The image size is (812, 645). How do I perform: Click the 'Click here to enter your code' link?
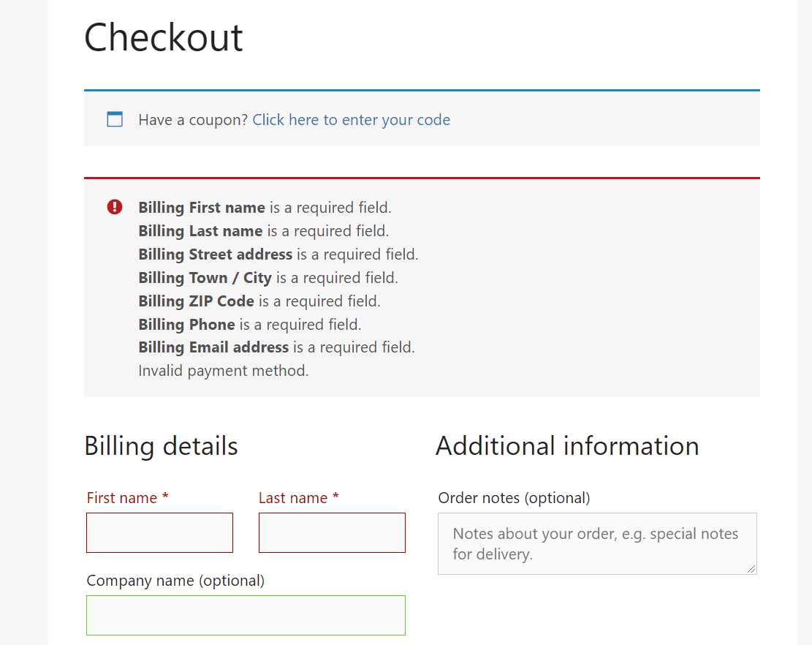pos(351,119)
